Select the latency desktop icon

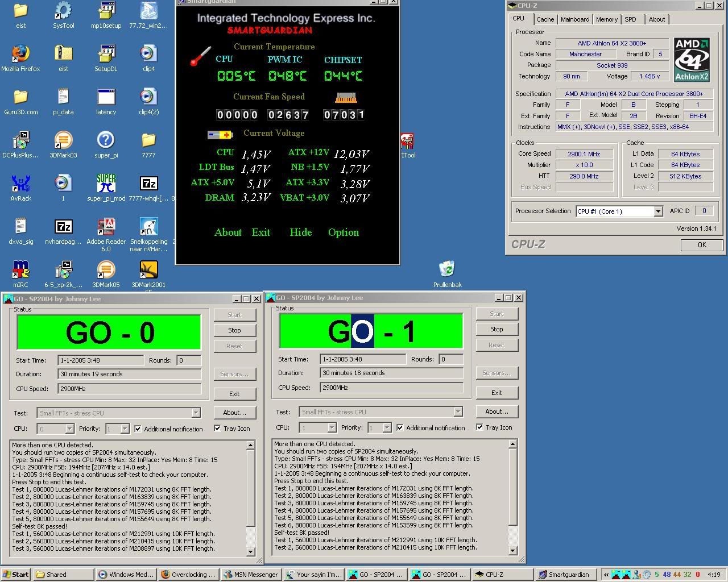106,101
